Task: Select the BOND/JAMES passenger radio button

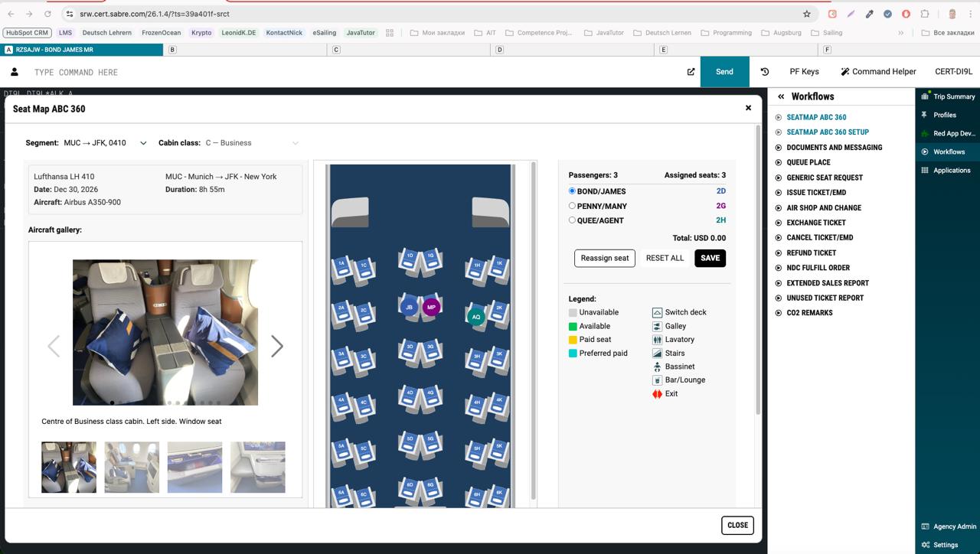Action: point(572,191)
